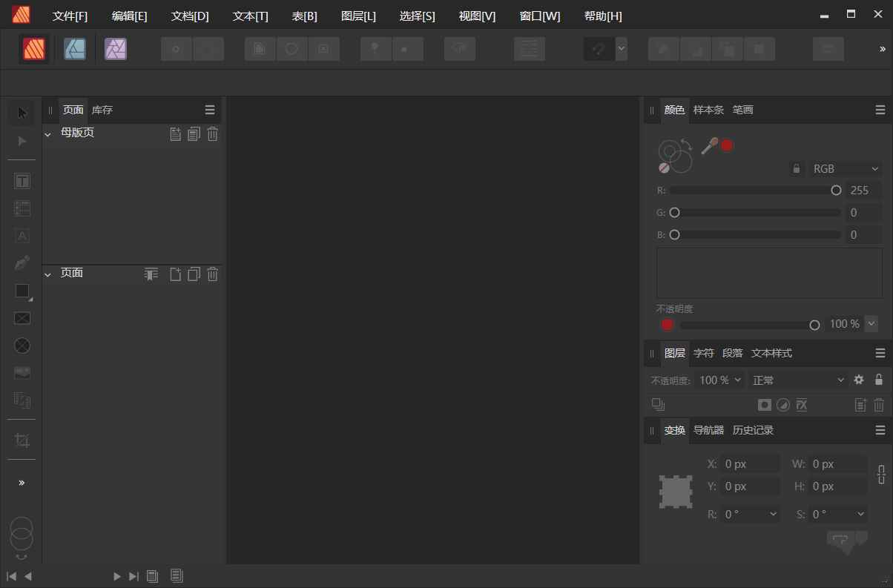
Task: Switch to the Designer persona icon
Action: (74, 49)
